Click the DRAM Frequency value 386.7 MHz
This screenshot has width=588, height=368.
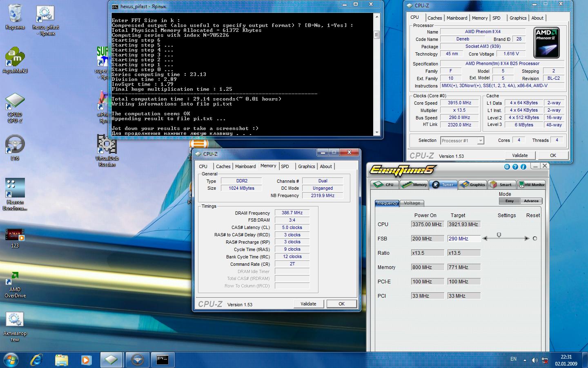(x=292, y=213)
